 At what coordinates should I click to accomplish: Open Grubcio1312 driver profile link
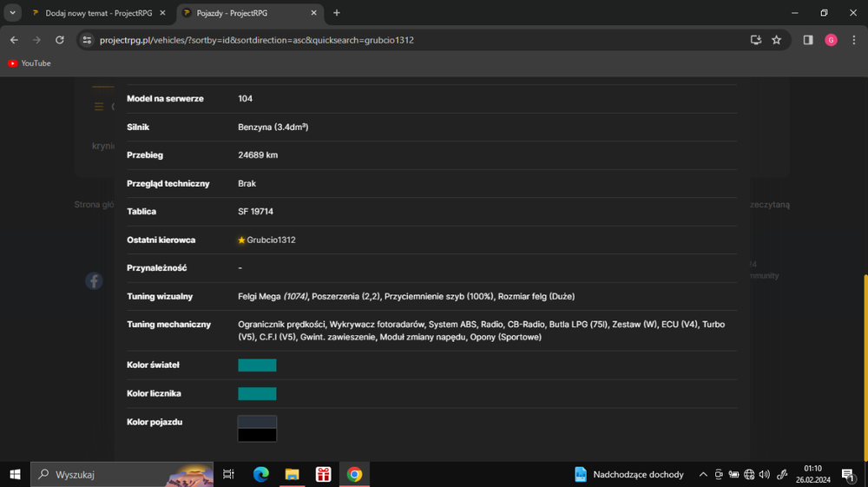[271, 240]
